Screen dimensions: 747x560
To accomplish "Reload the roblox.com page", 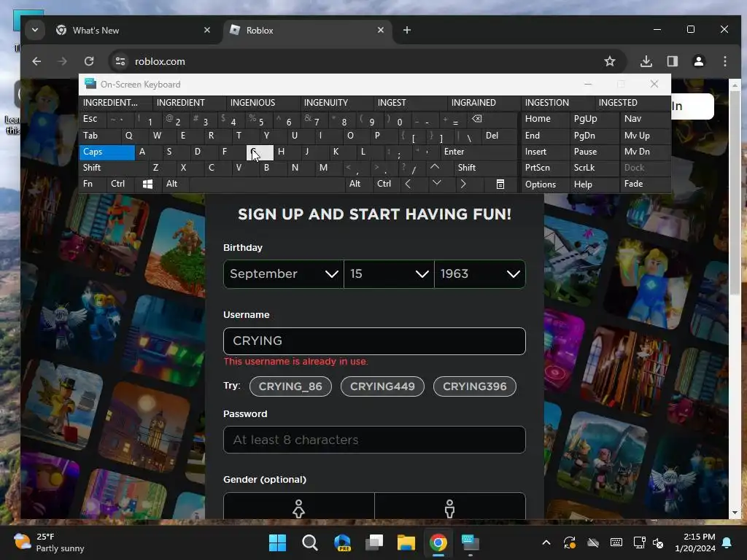I will (x=89, y=61).
